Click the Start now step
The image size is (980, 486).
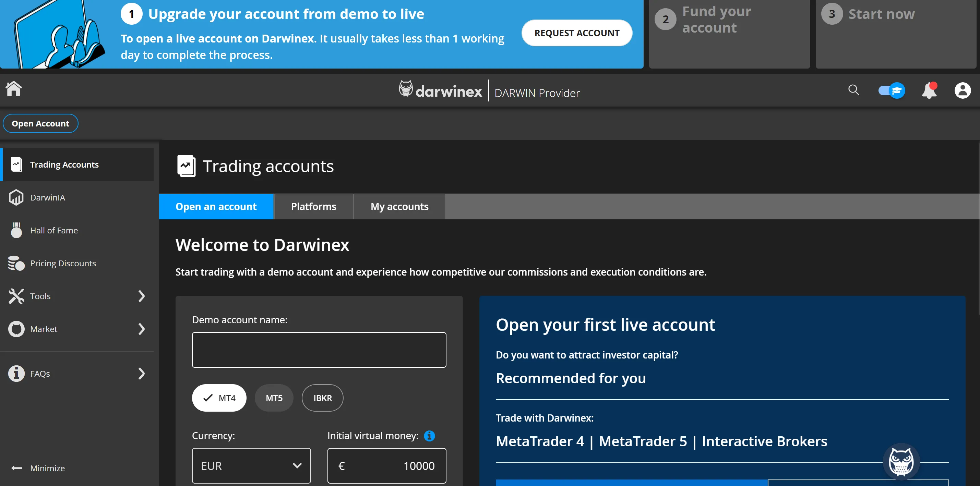[896, 34]
